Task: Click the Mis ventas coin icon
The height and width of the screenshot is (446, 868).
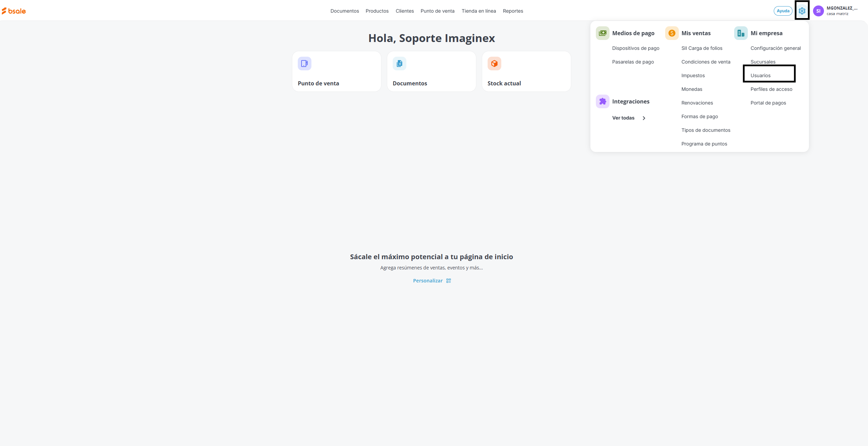Action: coord(672,33)
